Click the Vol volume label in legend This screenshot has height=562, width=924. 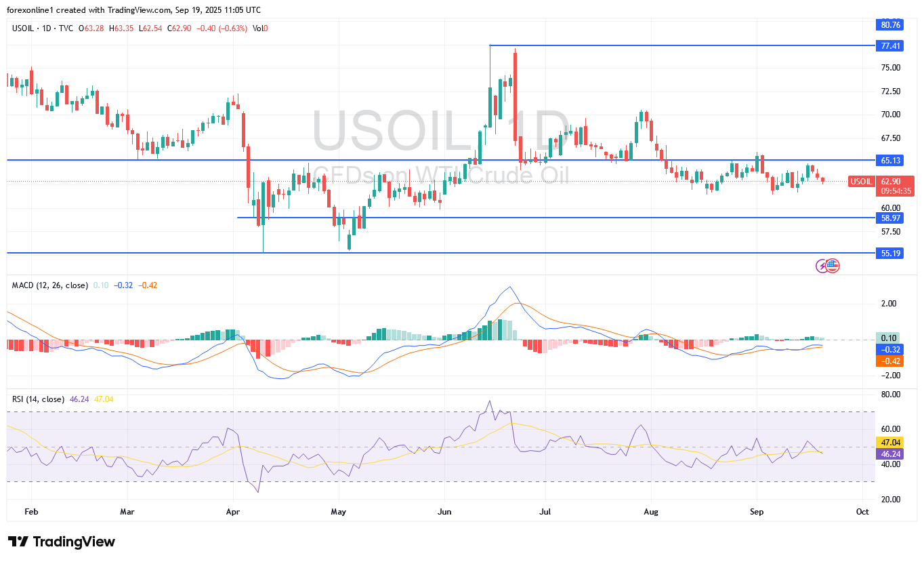coord(258,28)
